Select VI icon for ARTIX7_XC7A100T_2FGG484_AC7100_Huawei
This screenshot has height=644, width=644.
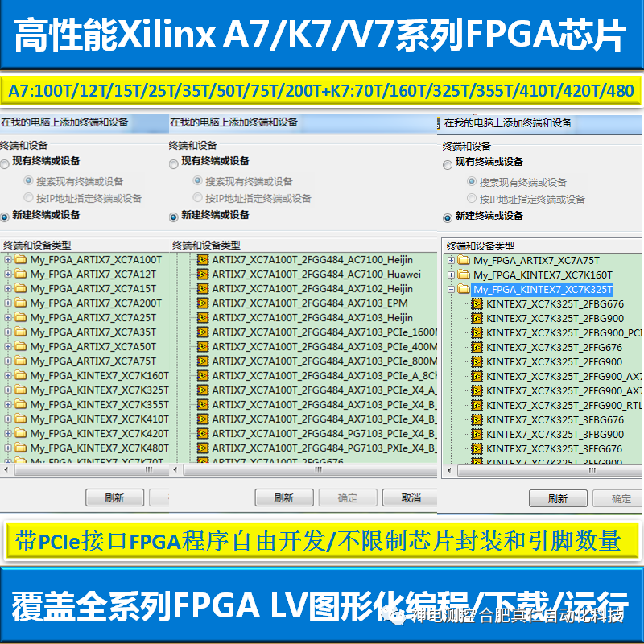pos(203,274)
